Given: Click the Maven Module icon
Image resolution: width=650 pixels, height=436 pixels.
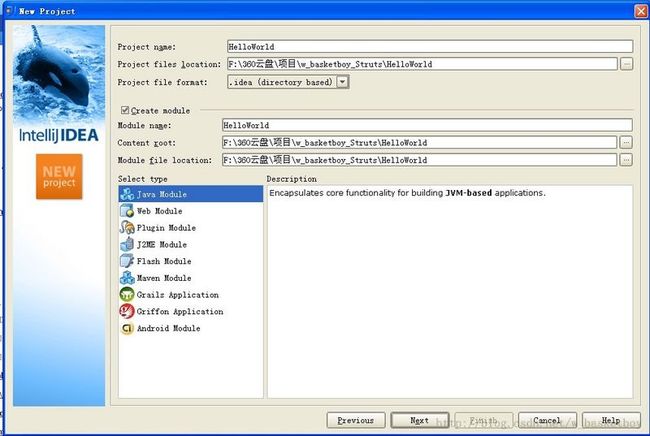Looking at the screenshot, I should [127, 278].
